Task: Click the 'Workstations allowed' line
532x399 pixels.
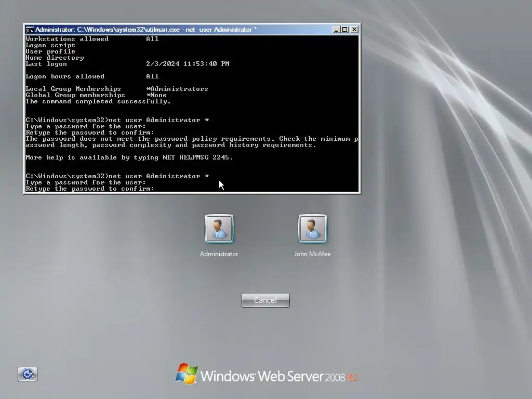Action: point(92,39)
